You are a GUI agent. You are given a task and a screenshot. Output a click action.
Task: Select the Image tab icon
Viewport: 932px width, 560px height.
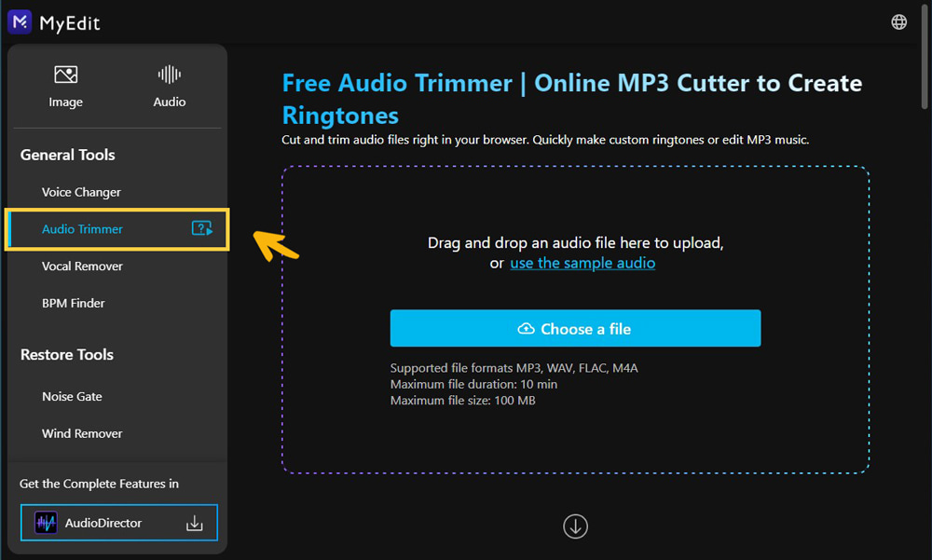(65, 75)
